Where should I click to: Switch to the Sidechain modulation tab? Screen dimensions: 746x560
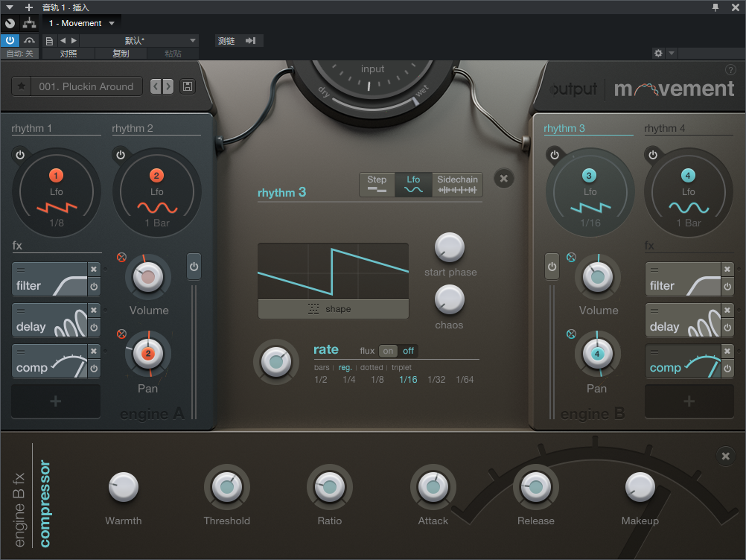click(x=457, y=184)
